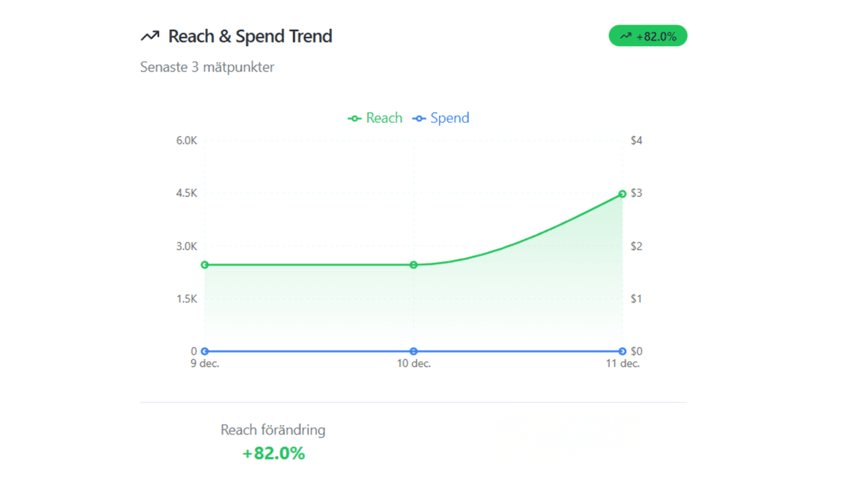Select the blue Spend data point at 10 dec

click(413, 351)
